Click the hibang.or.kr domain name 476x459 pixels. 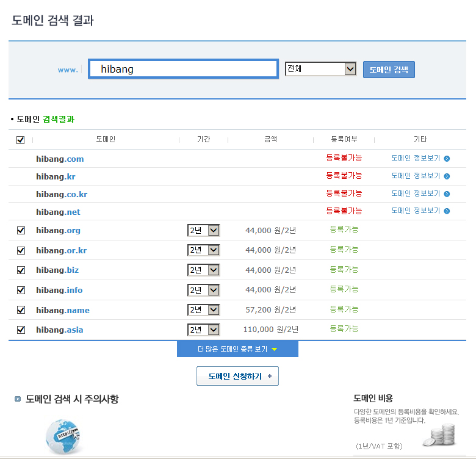pos(61,250)
